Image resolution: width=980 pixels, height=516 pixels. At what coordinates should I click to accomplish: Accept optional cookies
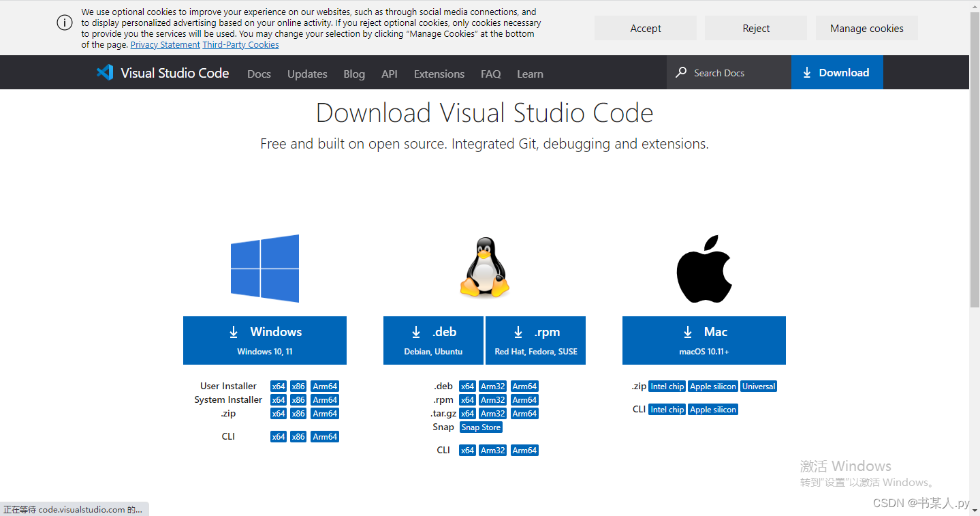(x=646, y=28)
